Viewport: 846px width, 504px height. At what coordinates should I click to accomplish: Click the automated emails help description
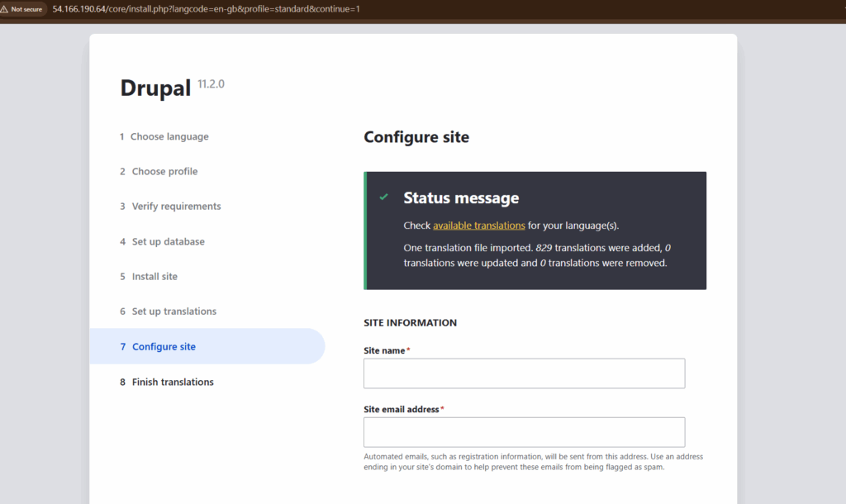click(533, 462)
